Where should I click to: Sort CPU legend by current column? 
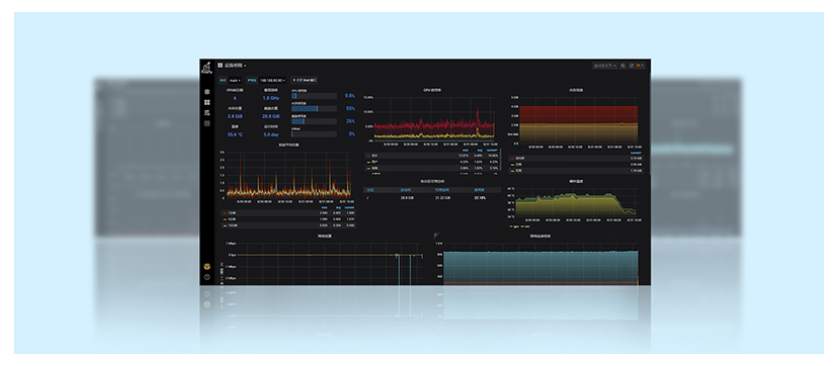point(492,150)
